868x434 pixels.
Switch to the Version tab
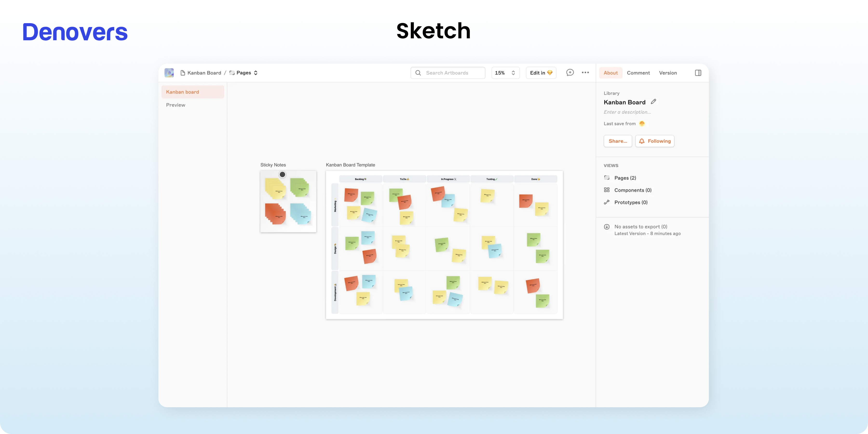668,73
